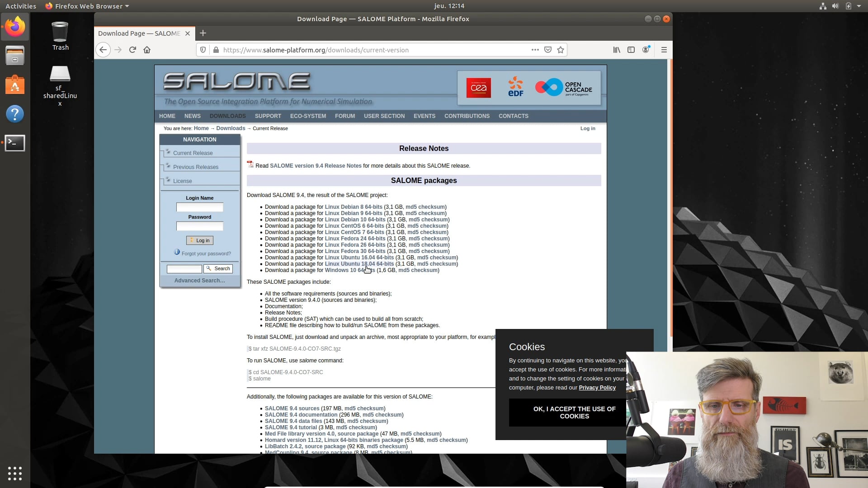Download the Linux Ubuntu 18.04 64-bits package

click(359, 264)
